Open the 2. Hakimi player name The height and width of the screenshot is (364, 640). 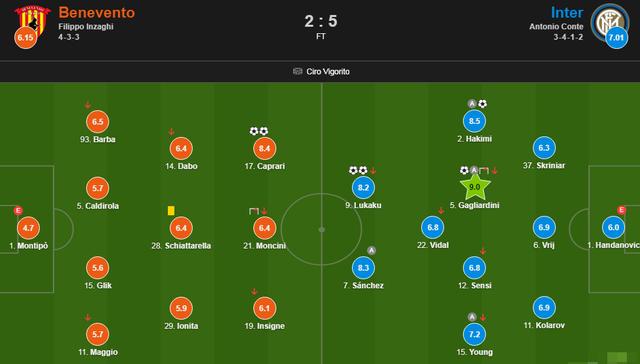[475, 139]
